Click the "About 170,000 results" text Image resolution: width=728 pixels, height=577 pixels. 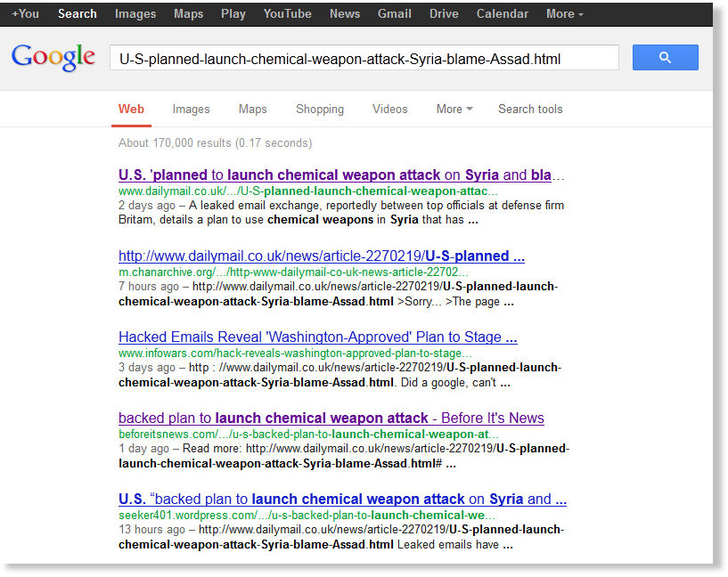215,142
